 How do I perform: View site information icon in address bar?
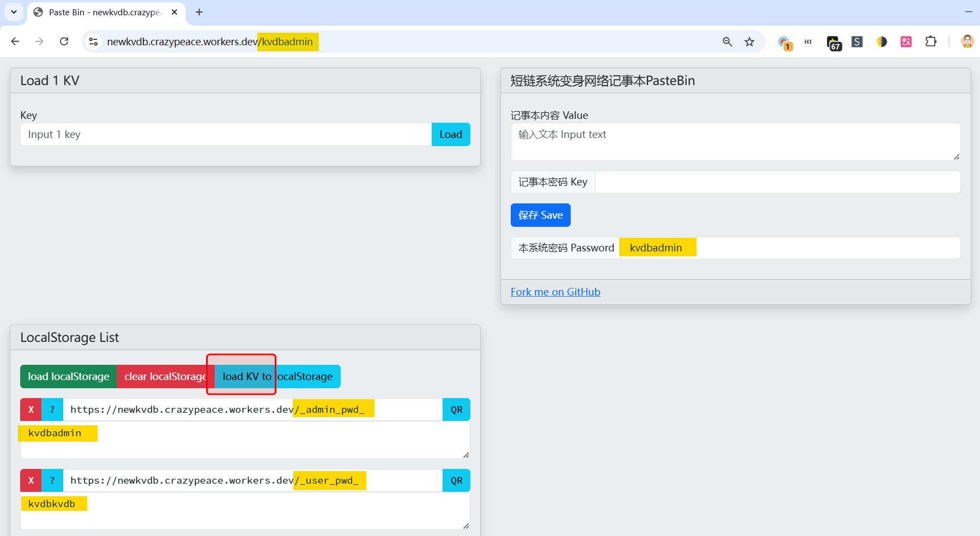click(94, 41)
